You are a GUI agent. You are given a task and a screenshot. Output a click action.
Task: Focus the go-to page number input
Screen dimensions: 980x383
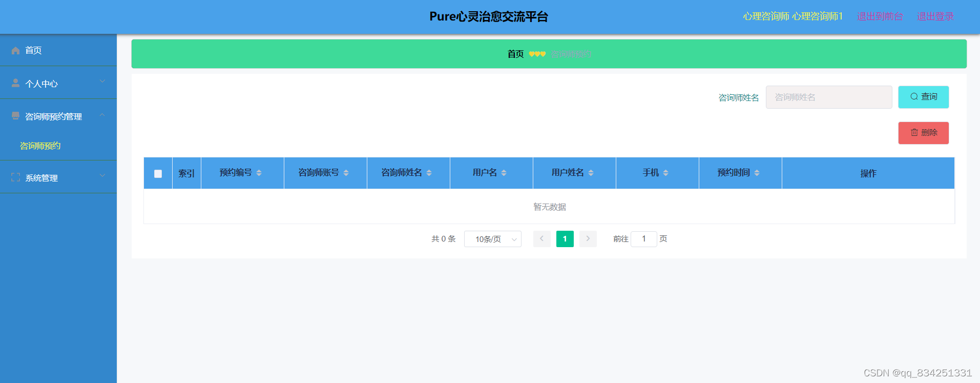(644, 239)
